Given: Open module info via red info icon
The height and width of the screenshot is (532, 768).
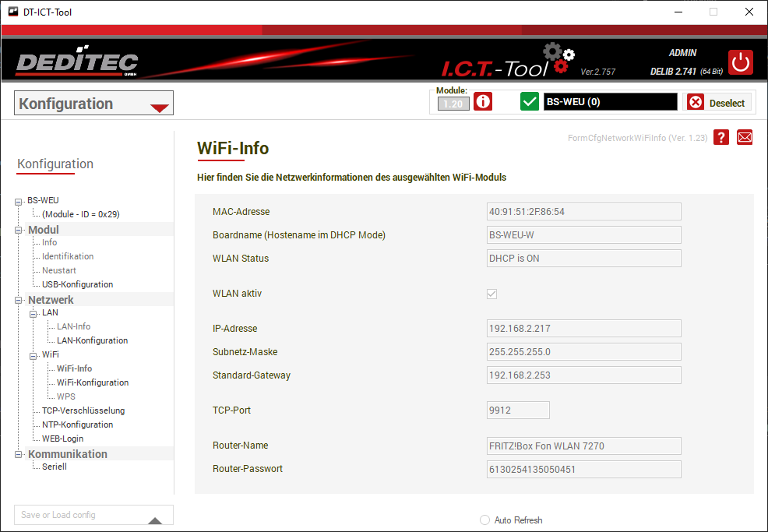Looking at the screenshot, I should tap(483, 102).
